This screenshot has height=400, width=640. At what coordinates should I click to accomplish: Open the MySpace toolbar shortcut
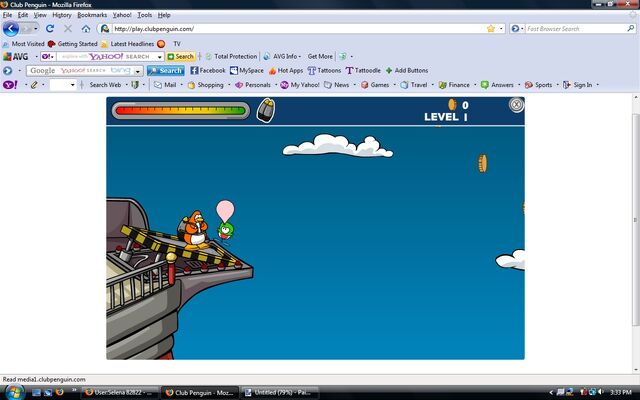pyautogui.click(x=247, y=71)
